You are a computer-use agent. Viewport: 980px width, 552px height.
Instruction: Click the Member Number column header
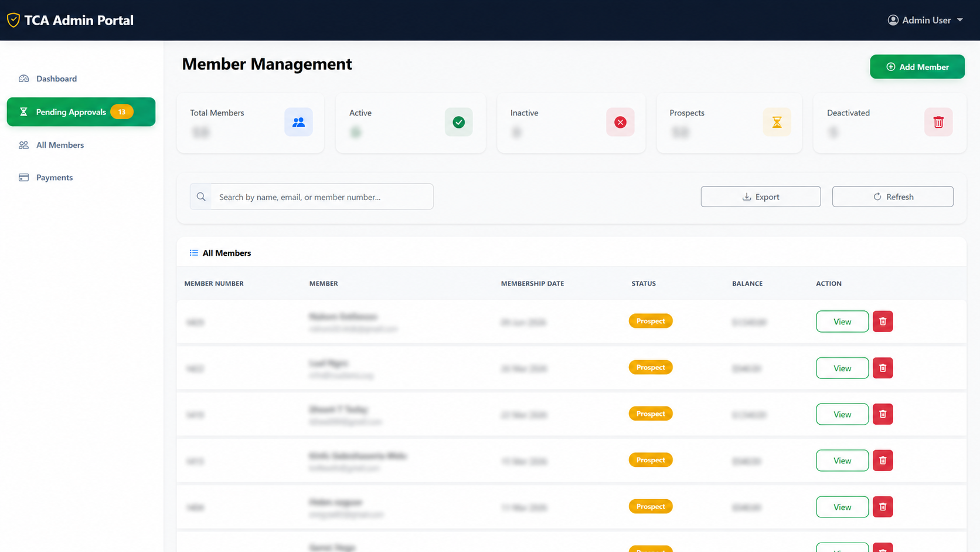pos(214,283)
